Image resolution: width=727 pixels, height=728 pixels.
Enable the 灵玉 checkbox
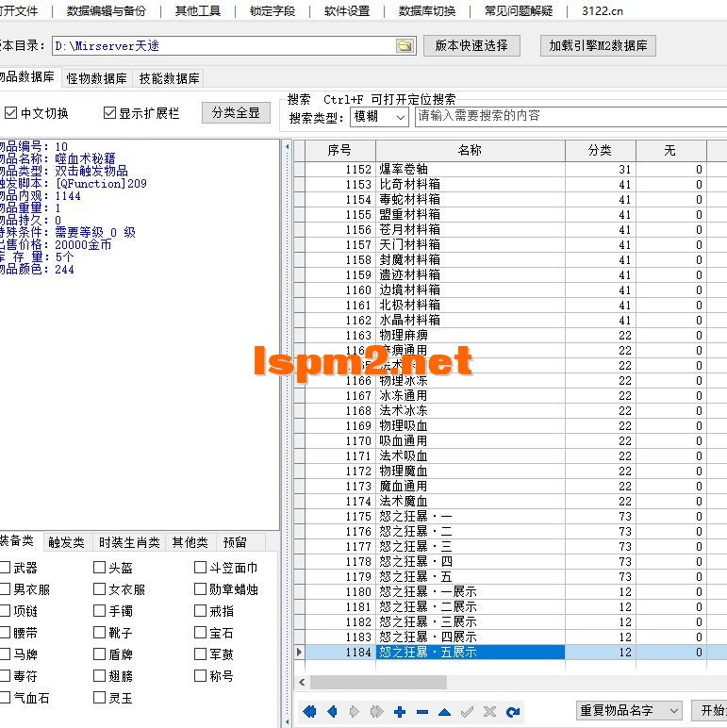pyautogui.click(x=99, y=698)
